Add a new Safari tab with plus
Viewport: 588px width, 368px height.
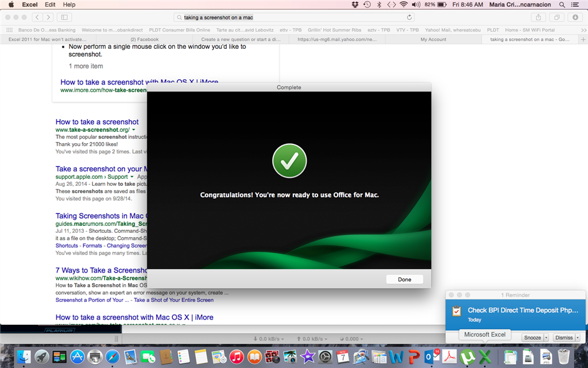(583, 40)
